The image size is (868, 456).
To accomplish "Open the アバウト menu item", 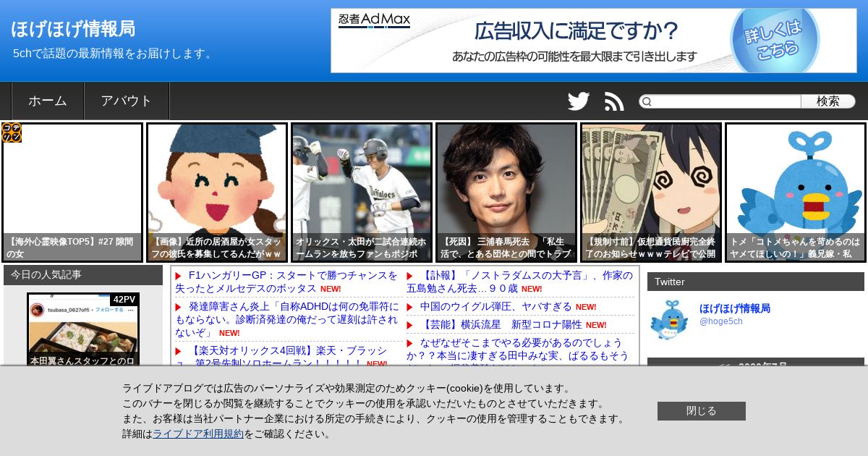I will [x=127, y=101].
